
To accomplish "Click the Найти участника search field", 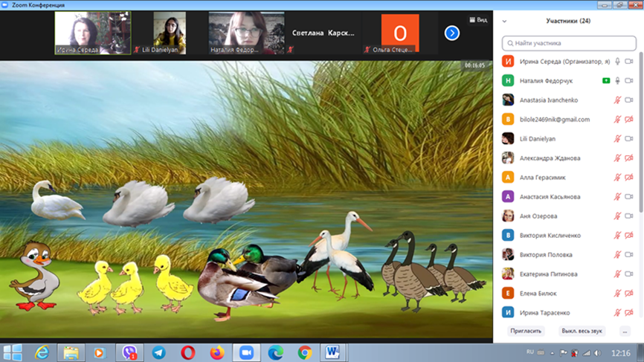I will 567,43.
